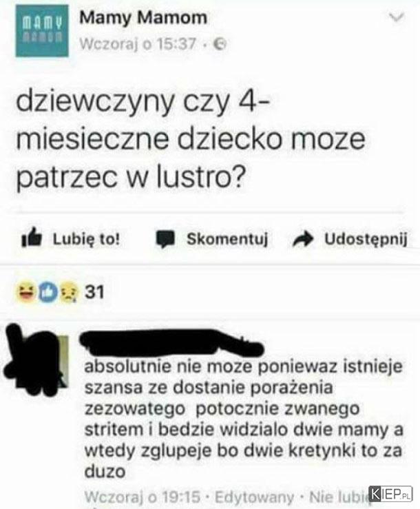Open the sad reaction emoji icon
The image size is (420, 509).
[68, 293]
